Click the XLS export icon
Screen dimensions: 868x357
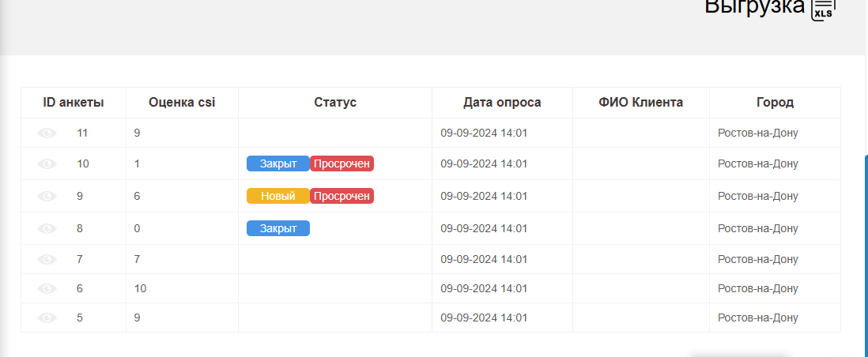click(823, 9)
